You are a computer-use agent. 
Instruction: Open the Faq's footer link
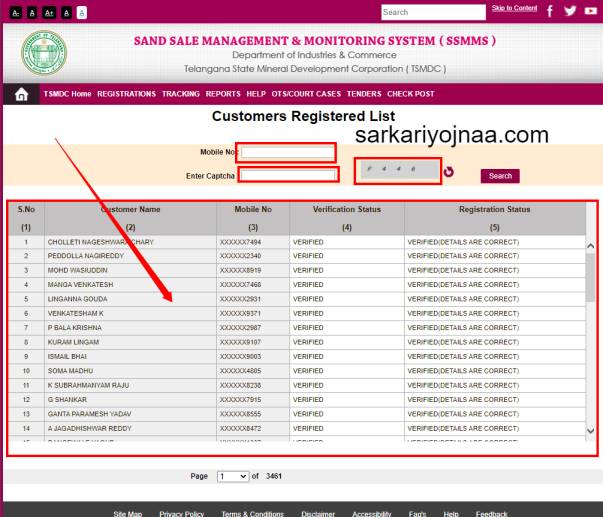(x=417, y=514)
